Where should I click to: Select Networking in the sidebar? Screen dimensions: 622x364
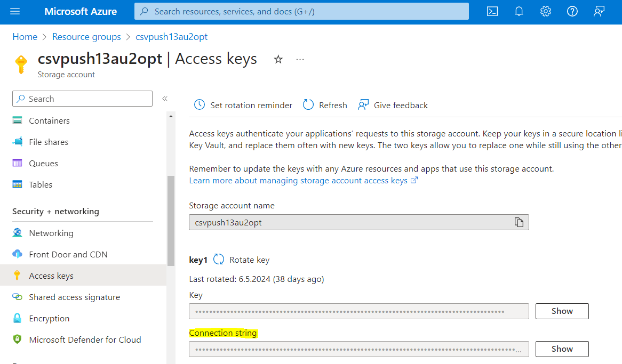tap(51, 233)
